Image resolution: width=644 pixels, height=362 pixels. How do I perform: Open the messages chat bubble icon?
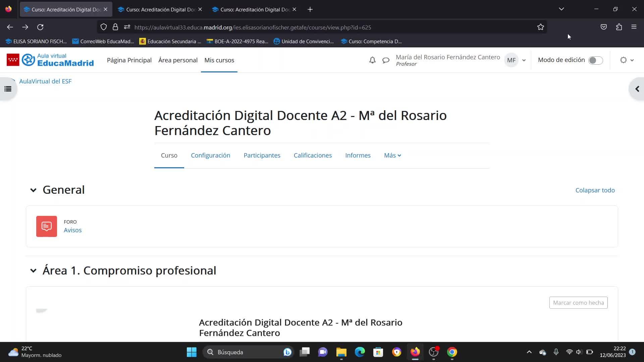coord(386,60)
